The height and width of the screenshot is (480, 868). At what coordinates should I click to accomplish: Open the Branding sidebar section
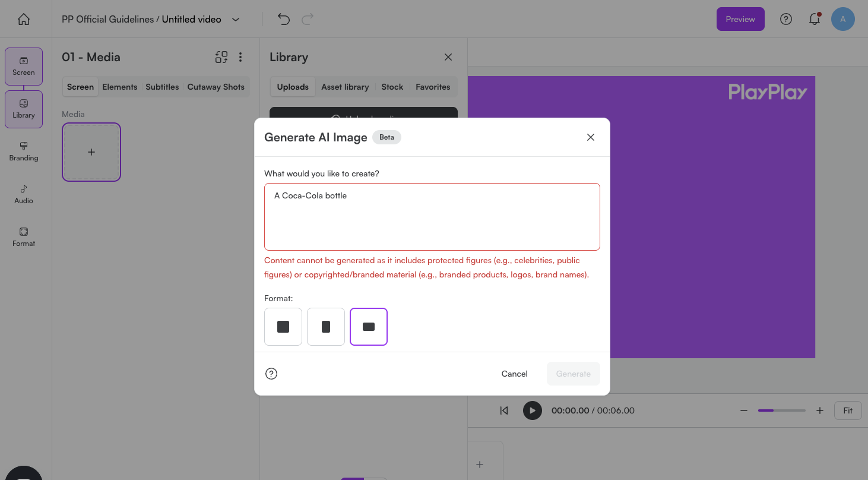[24, 151]
